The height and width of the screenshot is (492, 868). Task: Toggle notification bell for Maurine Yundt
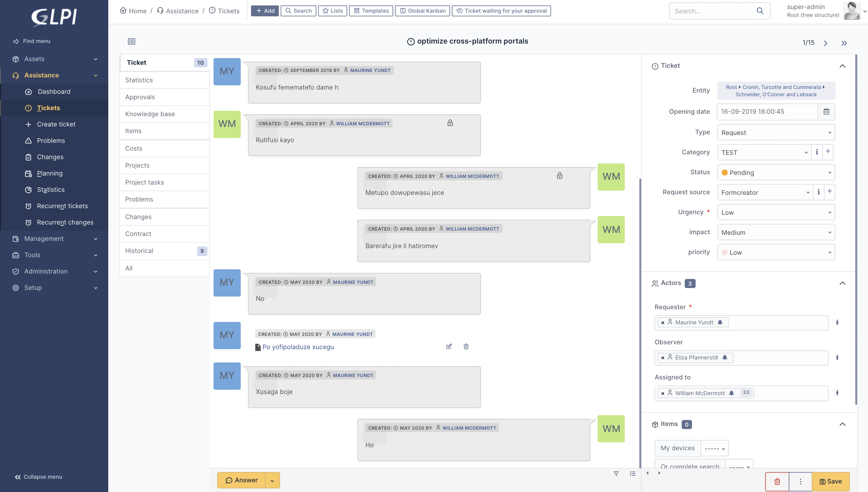pyautogui.click(x=720, y=322)
